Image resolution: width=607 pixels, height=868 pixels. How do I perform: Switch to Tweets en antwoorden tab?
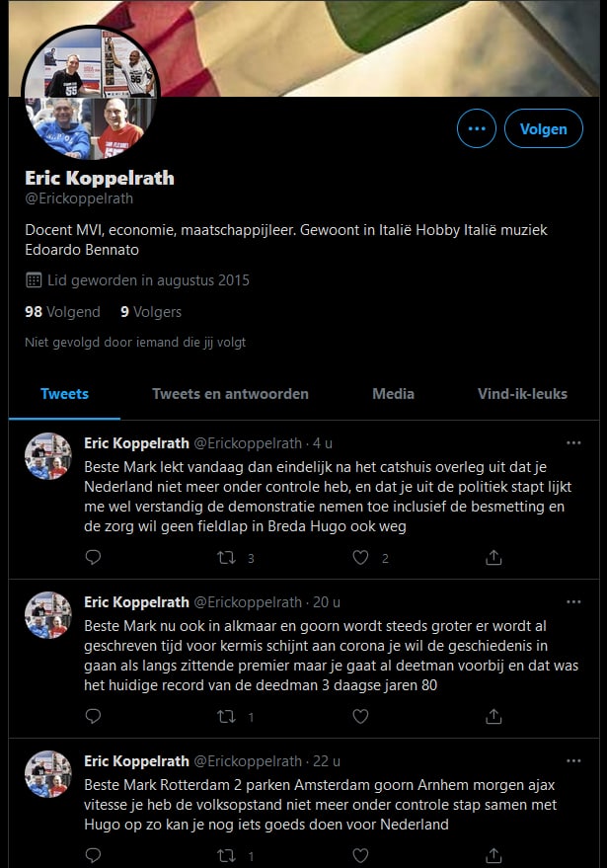pyautogui.click(x=230, y=393)
